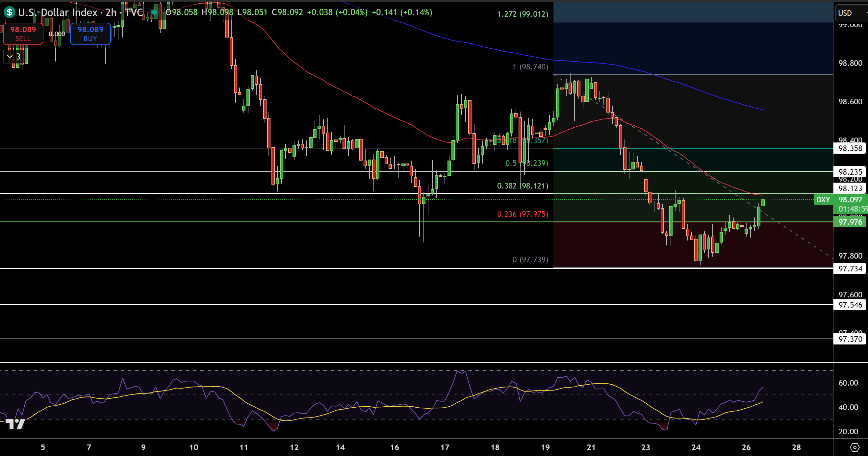The width and height of the screenshot is (868, 456).
Task: Click the green 97.976 price axis label
Action: [x=850, y=222]
